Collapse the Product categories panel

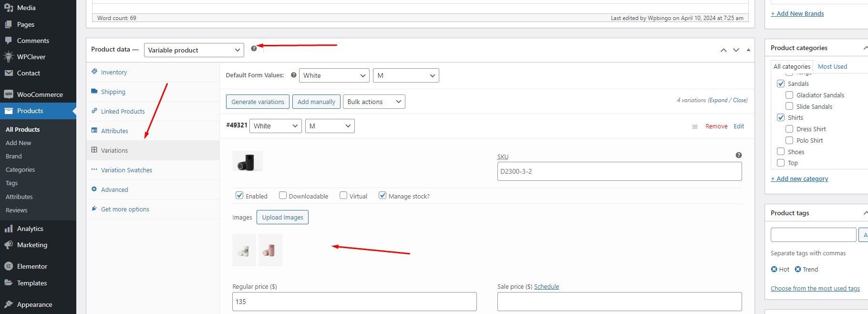[865, 48]
